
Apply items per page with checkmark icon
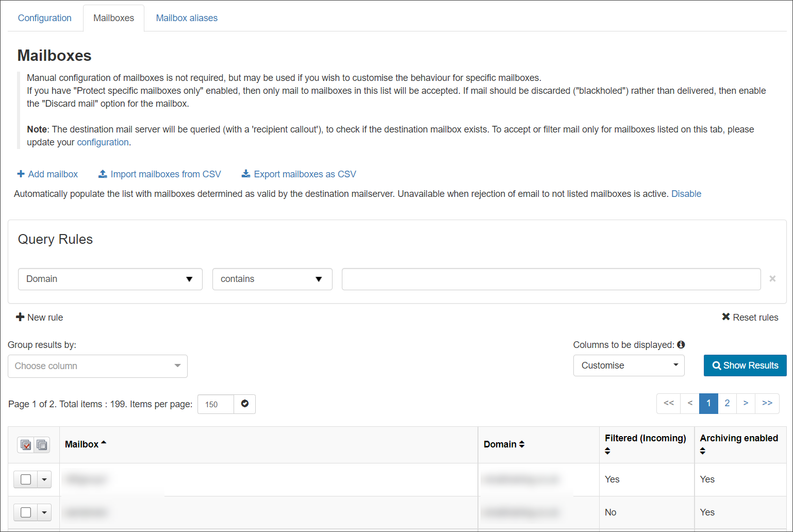click(245, 404)
